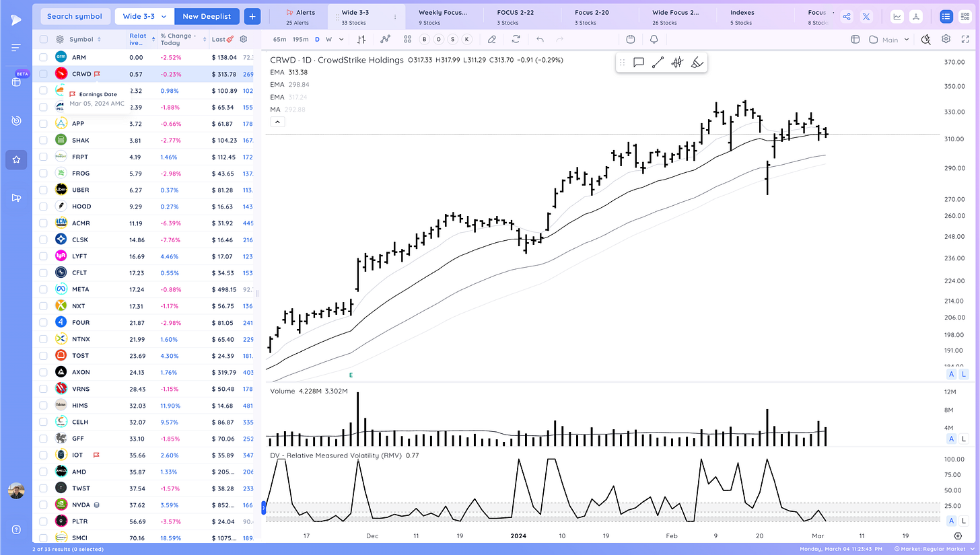Open table settings gear next to Symbol header
Image resolution: width=980 pixels, height=555 pixels.
(60, 40)
